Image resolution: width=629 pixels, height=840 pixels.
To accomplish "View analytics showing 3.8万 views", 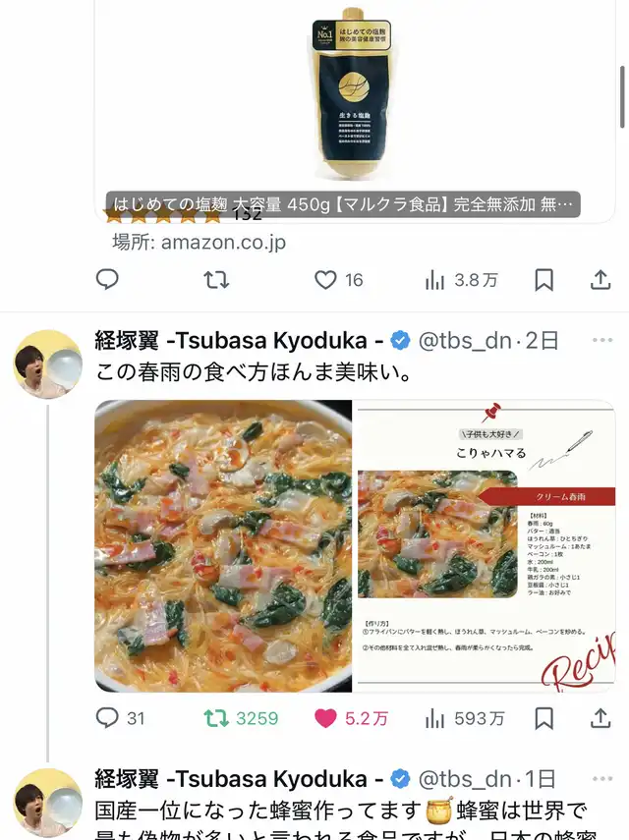I will coord(461,280).
